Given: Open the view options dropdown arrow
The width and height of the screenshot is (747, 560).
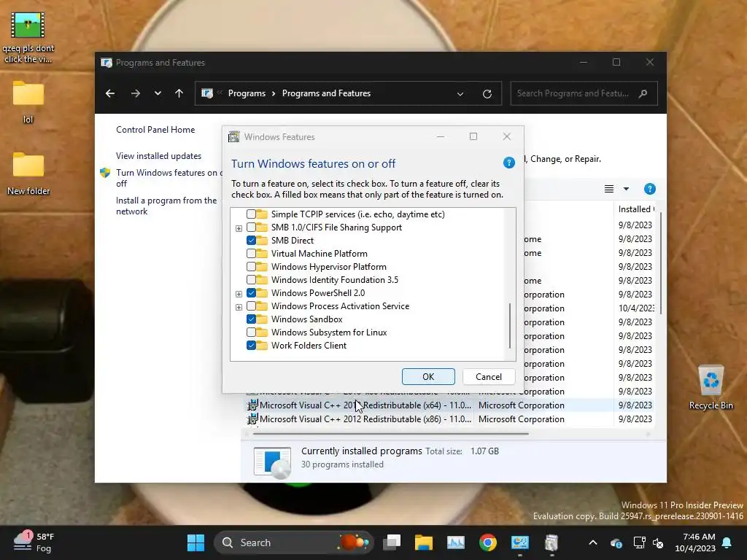Looking at the screenshot, I should [626, 189].
